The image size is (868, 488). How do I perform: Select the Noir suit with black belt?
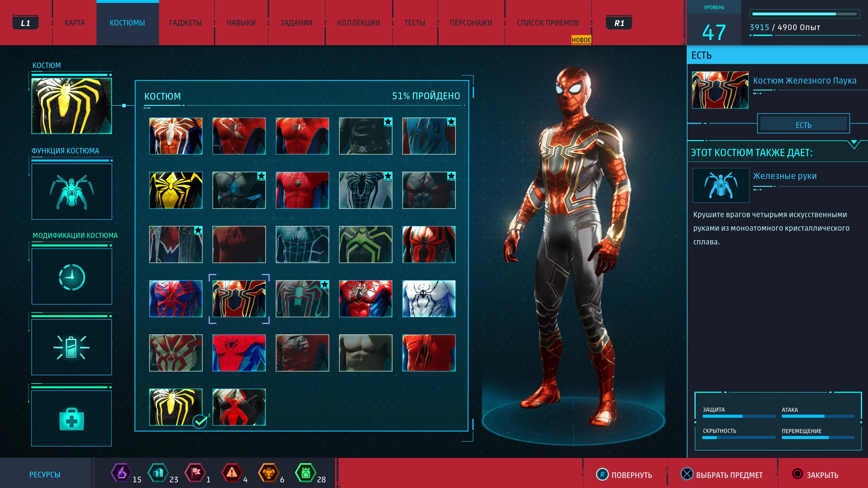(366, 136)
